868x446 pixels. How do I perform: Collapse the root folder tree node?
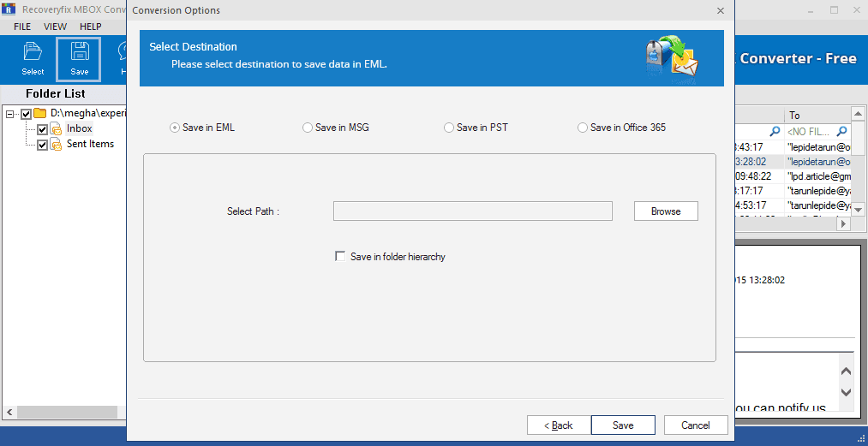pyautogui.click(x=10, y=114)
